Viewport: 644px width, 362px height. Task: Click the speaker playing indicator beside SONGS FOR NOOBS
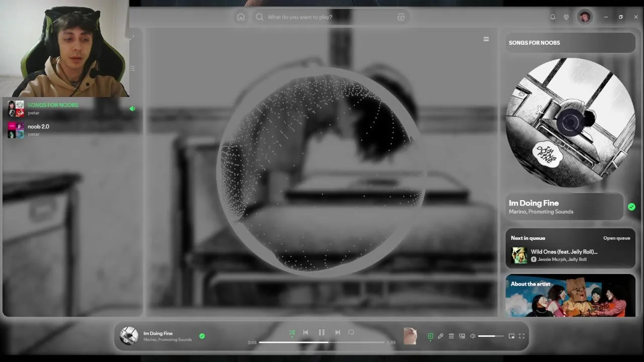coord(132,109)
